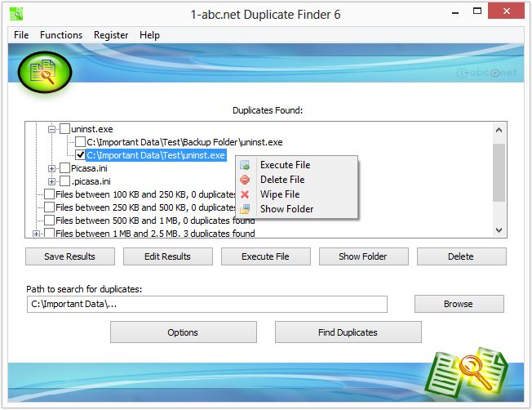Select the .picasa.ini group label
The image size is (532, 410).
pos(91,181)
